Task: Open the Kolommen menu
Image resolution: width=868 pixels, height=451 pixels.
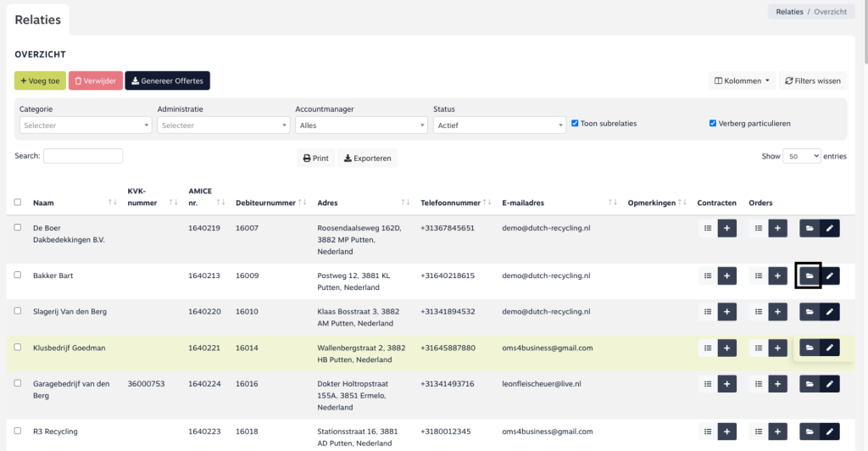Action: [x=743, y=81]
